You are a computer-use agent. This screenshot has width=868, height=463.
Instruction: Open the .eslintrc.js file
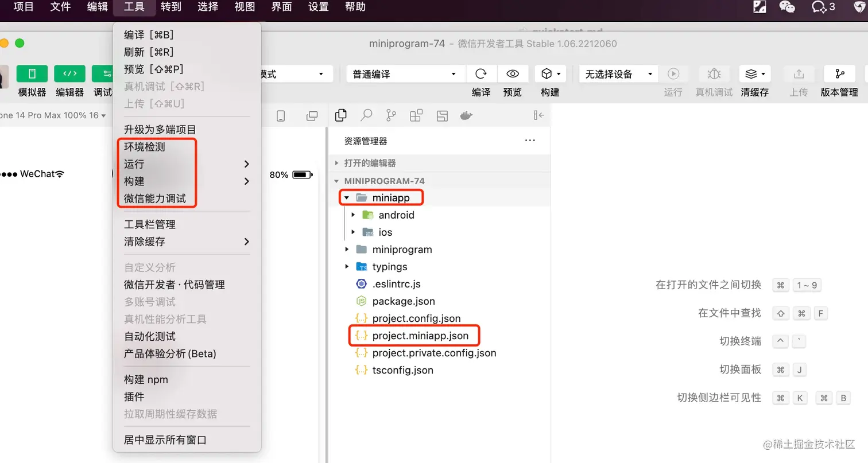(x=440, y=284)
